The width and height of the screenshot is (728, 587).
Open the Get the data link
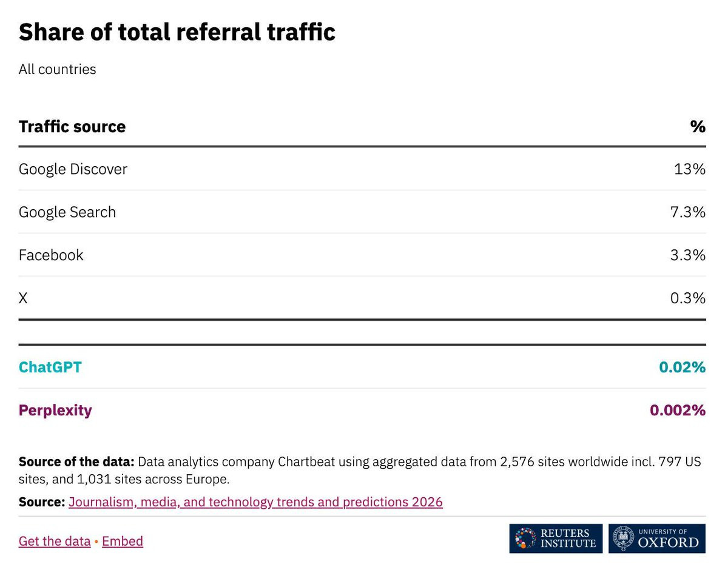coord(55,541)
